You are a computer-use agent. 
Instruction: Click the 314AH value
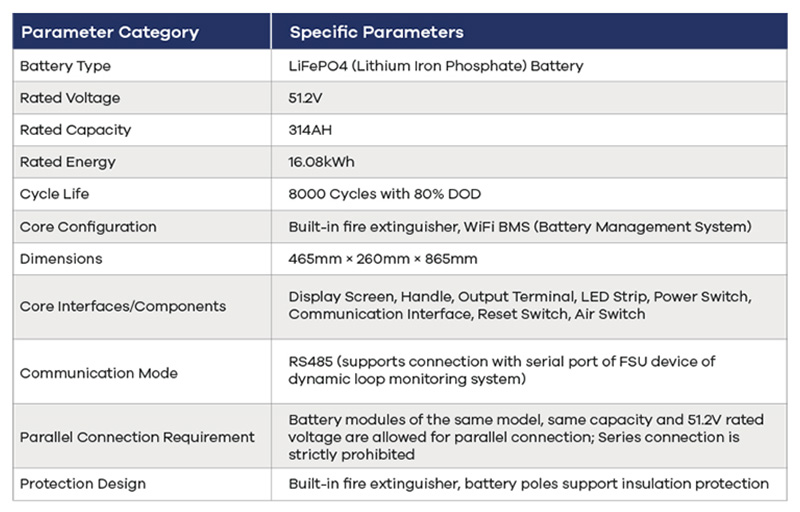[310, 130]
